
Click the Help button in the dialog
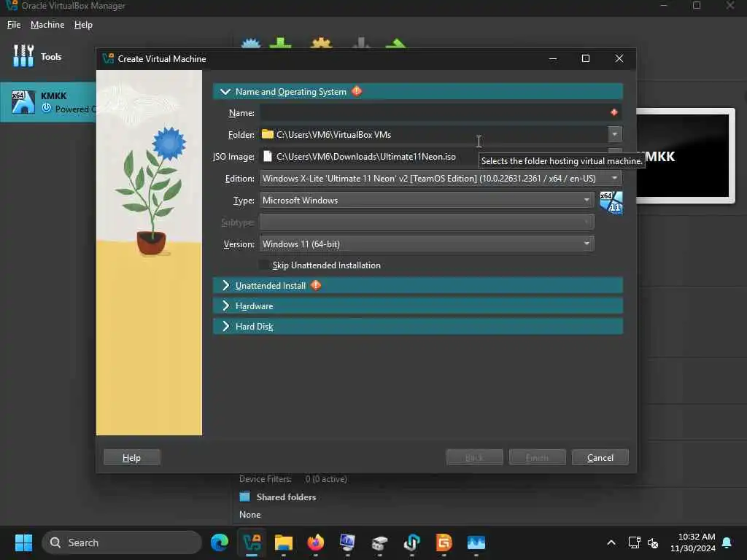point(131,458)
